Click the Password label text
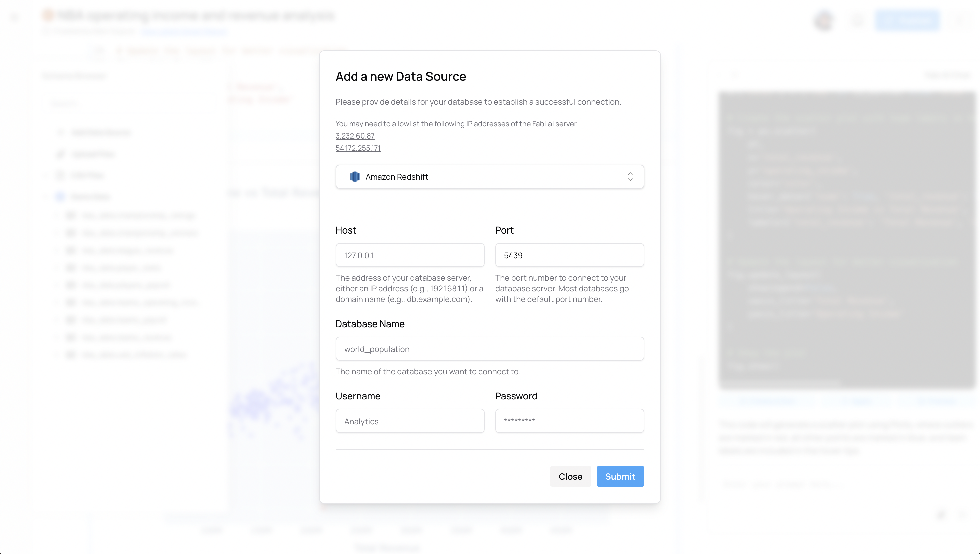980x554 pixels. [x=516, y=396]
